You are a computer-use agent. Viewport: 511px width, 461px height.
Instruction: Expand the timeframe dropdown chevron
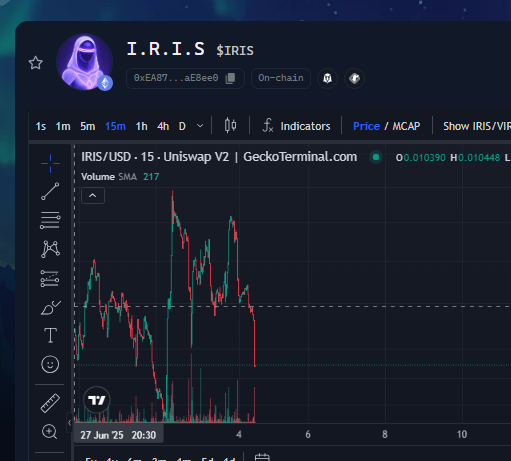pos(200,126)
